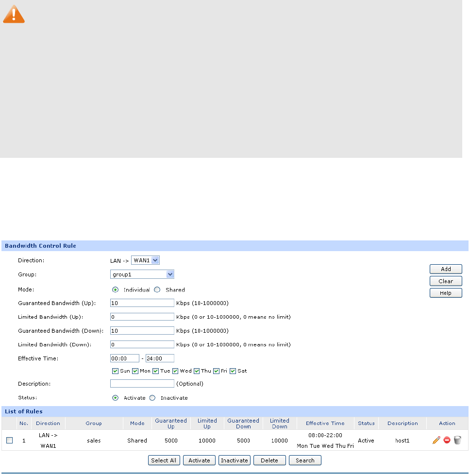Click the Delete button below the list

269,460
